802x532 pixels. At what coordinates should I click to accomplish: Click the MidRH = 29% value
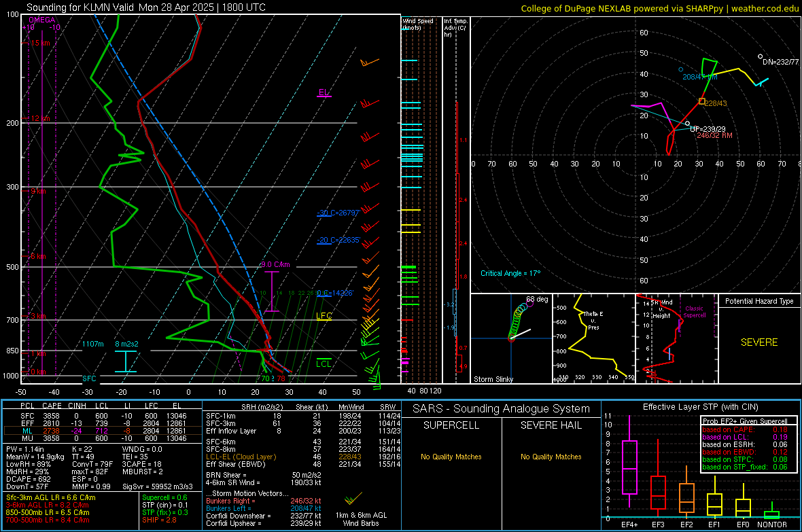(28, 472)
